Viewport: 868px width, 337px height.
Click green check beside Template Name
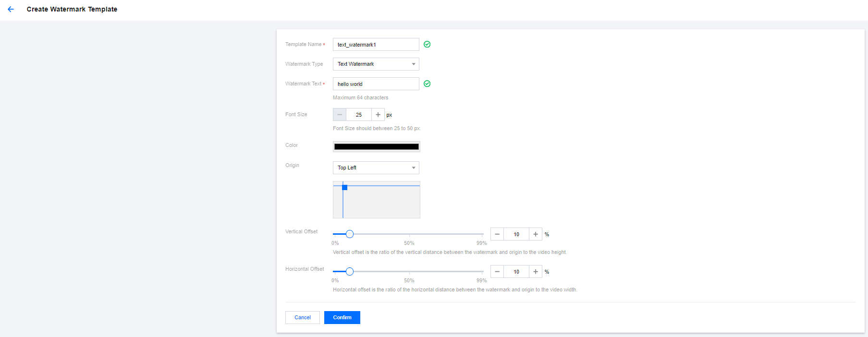tap(427, 44)
